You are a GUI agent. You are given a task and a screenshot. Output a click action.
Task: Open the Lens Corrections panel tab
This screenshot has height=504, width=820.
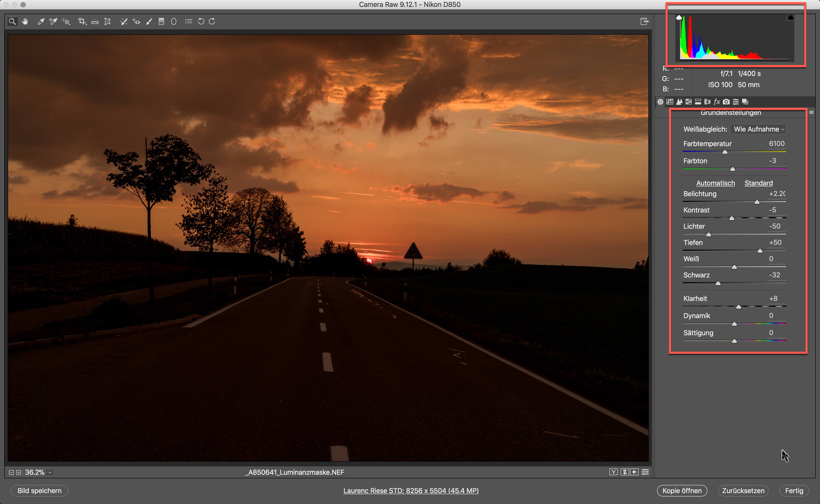[x=707, y=102]
